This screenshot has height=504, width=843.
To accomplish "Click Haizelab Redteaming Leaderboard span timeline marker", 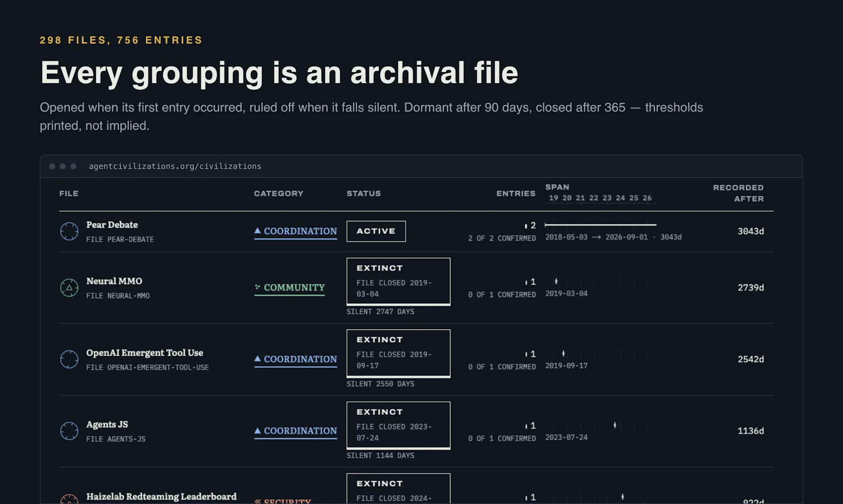I will (x=623, y=497).
